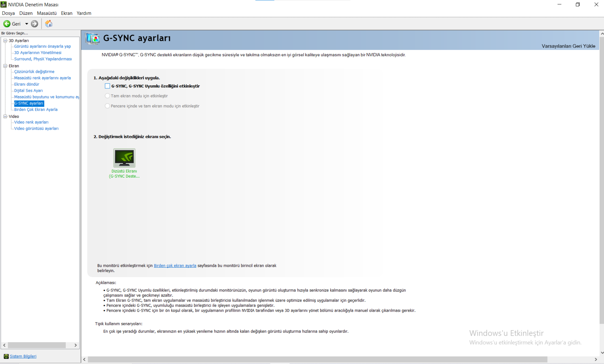
Task: Open Ekranı döndür page
Action: point(27,84)
